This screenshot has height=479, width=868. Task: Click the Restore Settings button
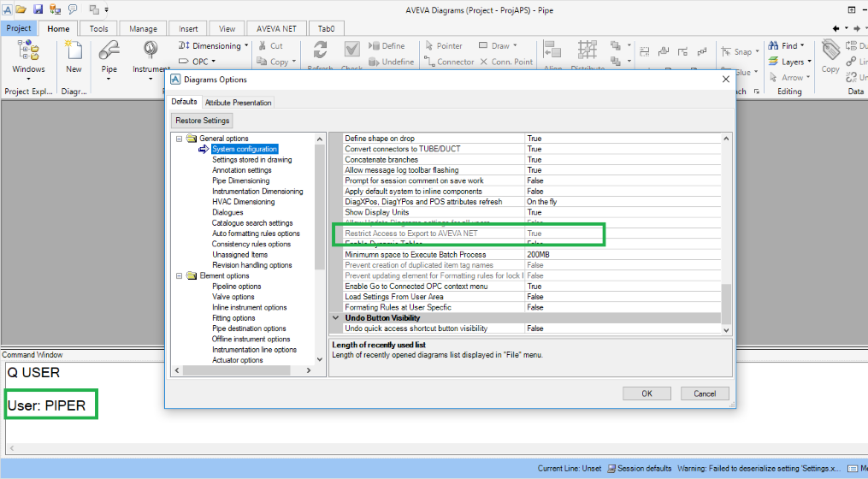click(203, 121)
